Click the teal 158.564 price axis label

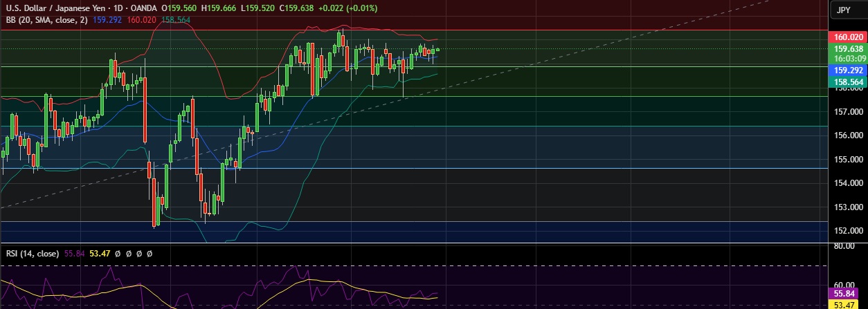click(848, 82)
